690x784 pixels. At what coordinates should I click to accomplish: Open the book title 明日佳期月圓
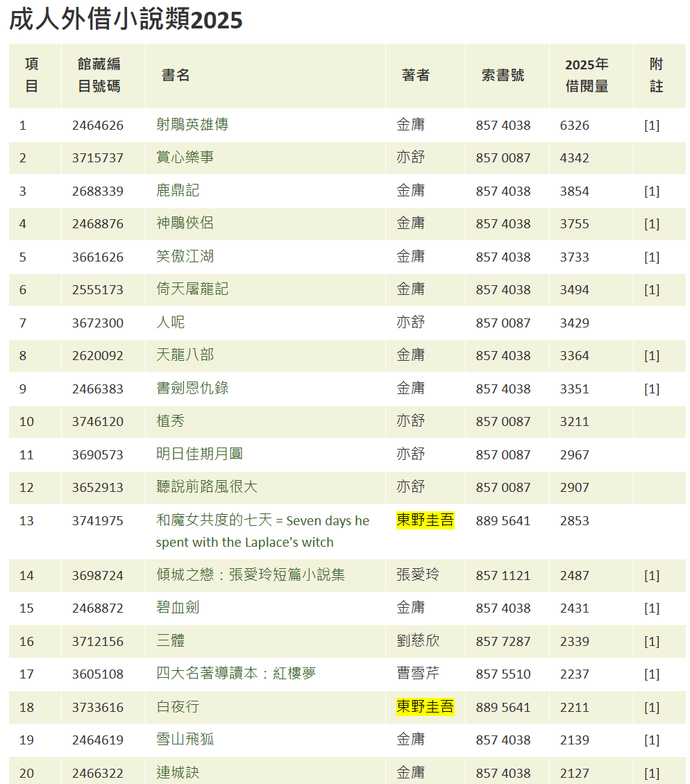point(199,454)
